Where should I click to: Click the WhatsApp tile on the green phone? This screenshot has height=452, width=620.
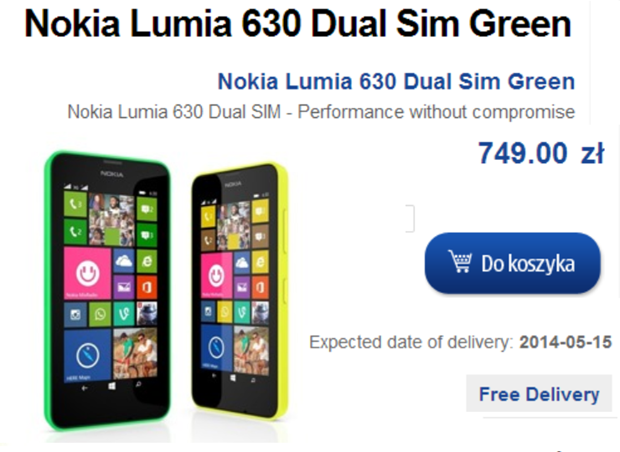(100, 314)
